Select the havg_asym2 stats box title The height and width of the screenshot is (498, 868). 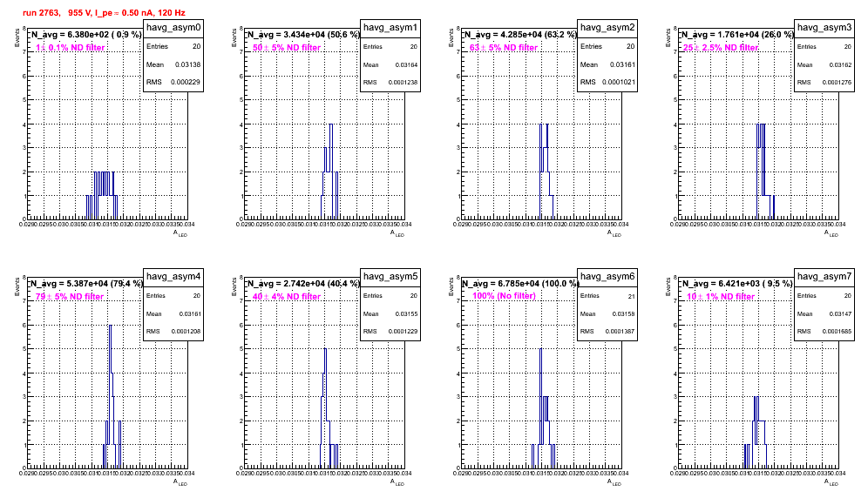pos(607,27)
